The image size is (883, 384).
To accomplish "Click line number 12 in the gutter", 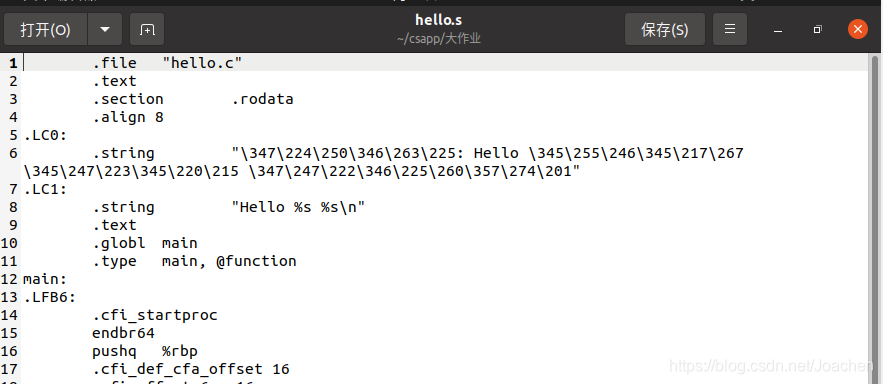I will point(10,279).
